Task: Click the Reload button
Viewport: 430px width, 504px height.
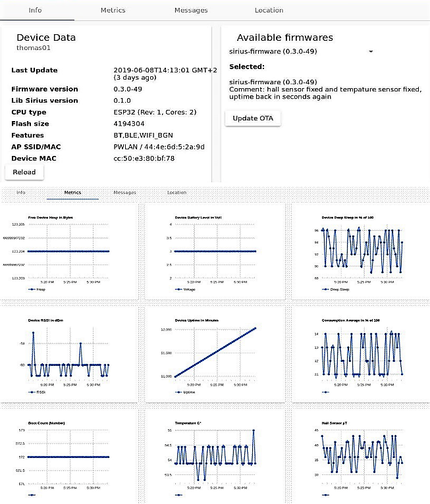Action: pos(25,172)
